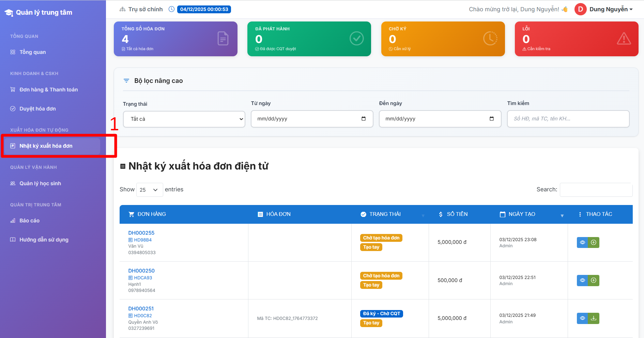Open calendar picker in Đến ngày field
This screenshot has width=644, height=338.
(x=491, y=119)
